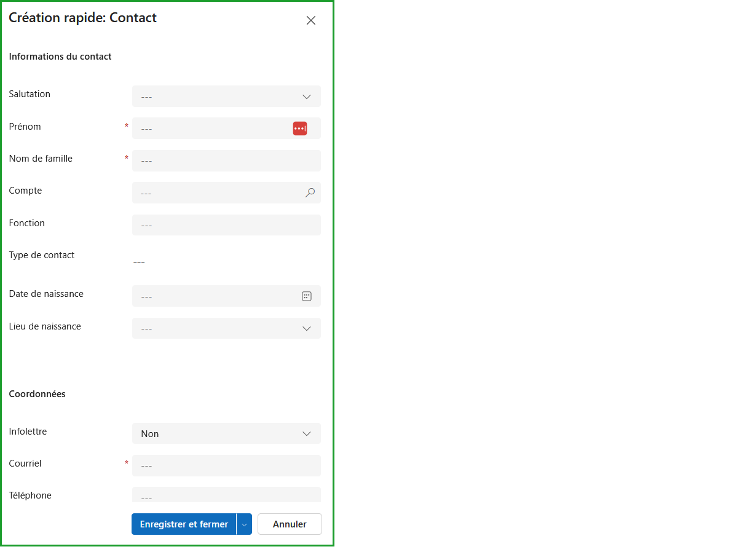This screenshot has height=560, width=742.
Task: Click the Coordonnées section header
Action: (37, 393)
